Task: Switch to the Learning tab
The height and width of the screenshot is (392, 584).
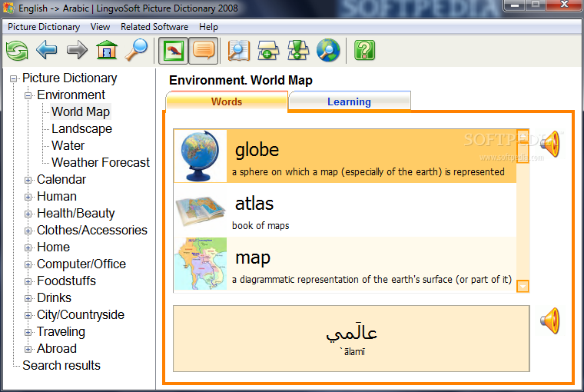Action: [x=350, y=101]
